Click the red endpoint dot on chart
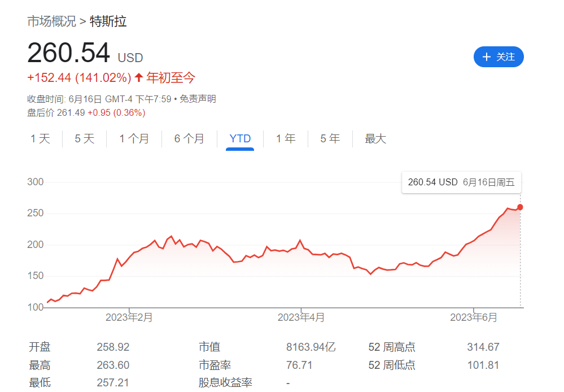 (520, 207)
